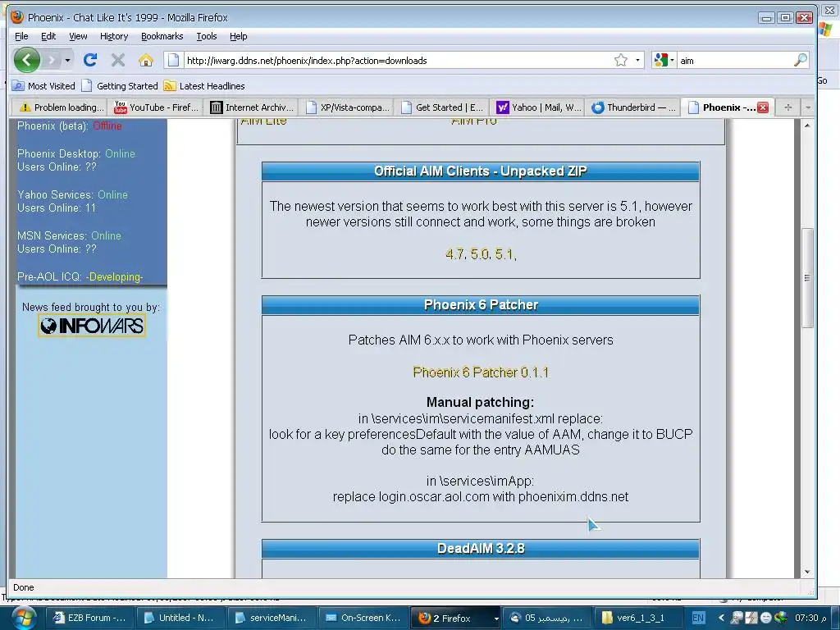Viewport: 840px width, 630px height.
Task: Click the Getting Started bookmark
Action: pyautogui.click(x=120, y=85)
